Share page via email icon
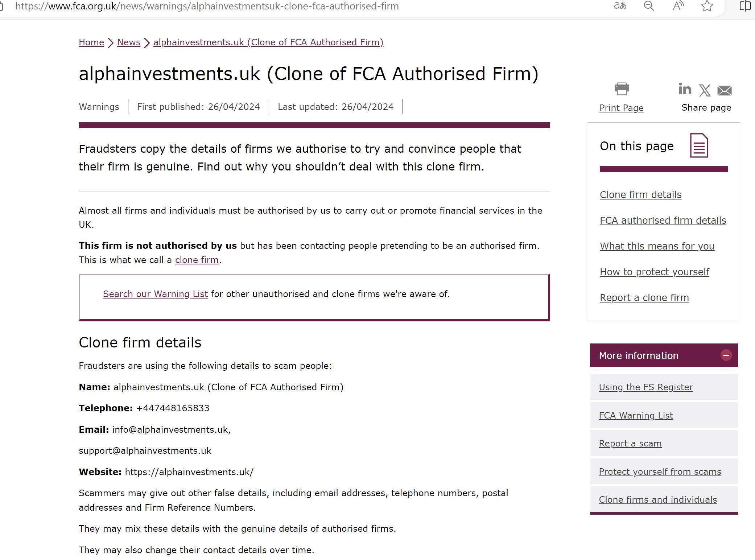The image size is (755, 560). point(724,90)
